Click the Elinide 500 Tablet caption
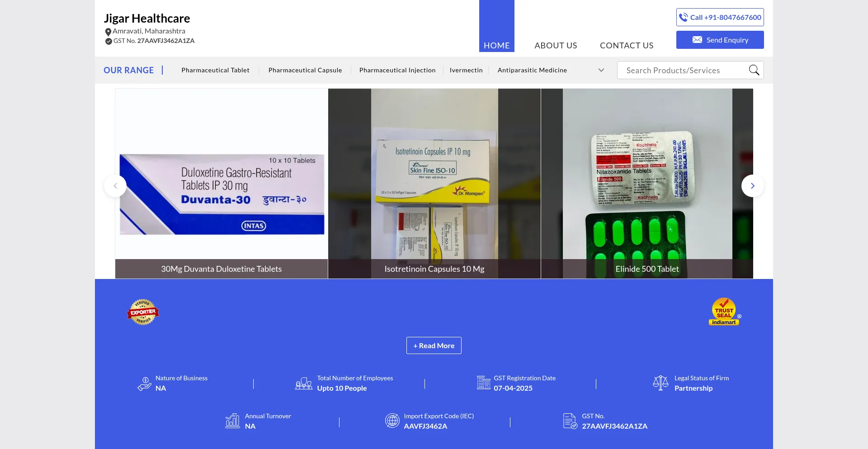This screenshot has width=868, height=449. point(647,269)
